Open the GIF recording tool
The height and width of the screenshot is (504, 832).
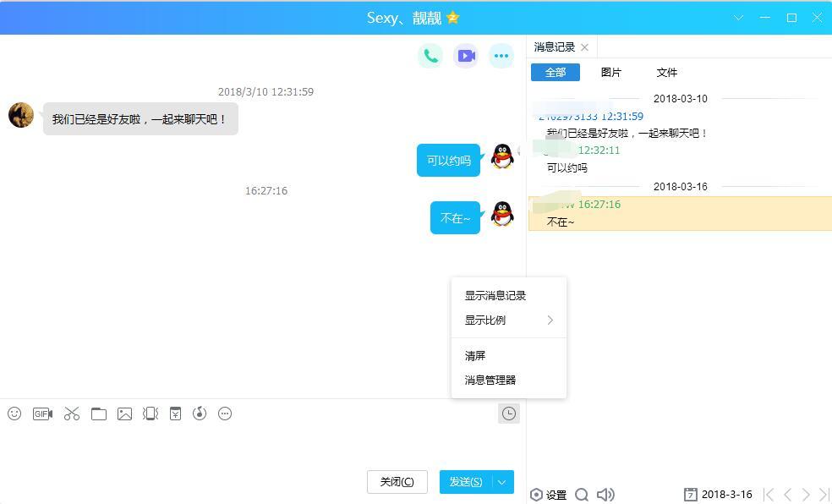(42, 414)
